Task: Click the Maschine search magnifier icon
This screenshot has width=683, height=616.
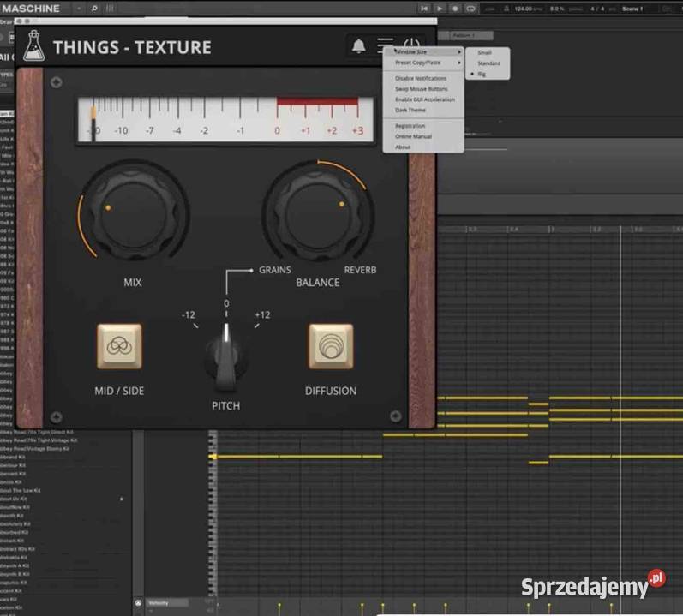Action: coord(94,9)
